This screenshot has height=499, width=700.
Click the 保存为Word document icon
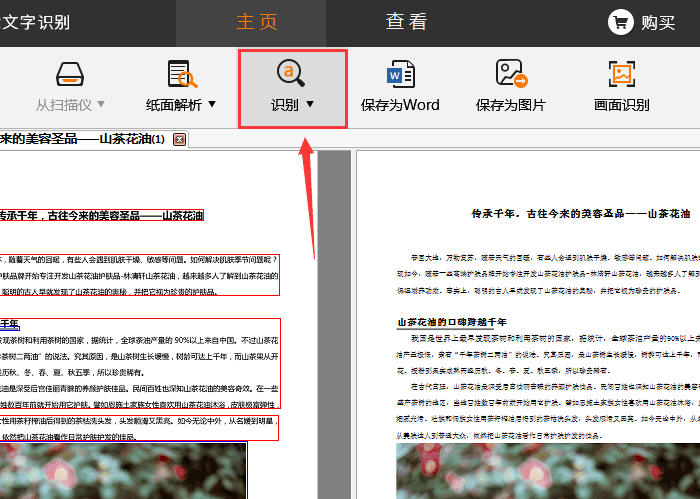pyautogui.click(x=400, y=74)
